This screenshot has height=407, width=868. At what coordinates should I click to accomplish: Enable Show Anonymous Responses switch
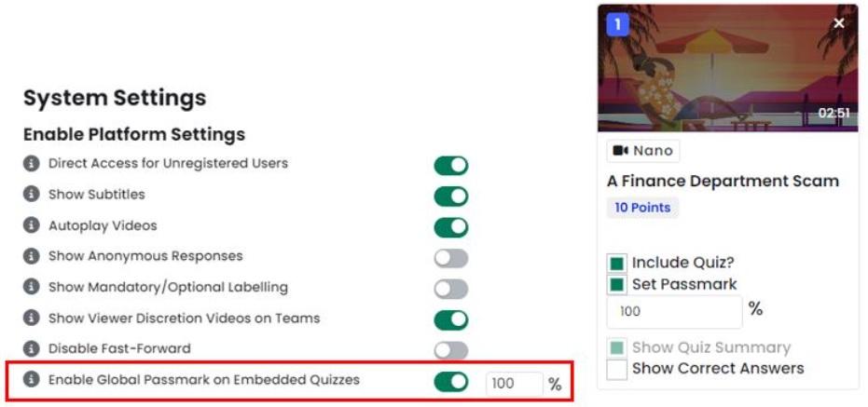pos(451,258)
